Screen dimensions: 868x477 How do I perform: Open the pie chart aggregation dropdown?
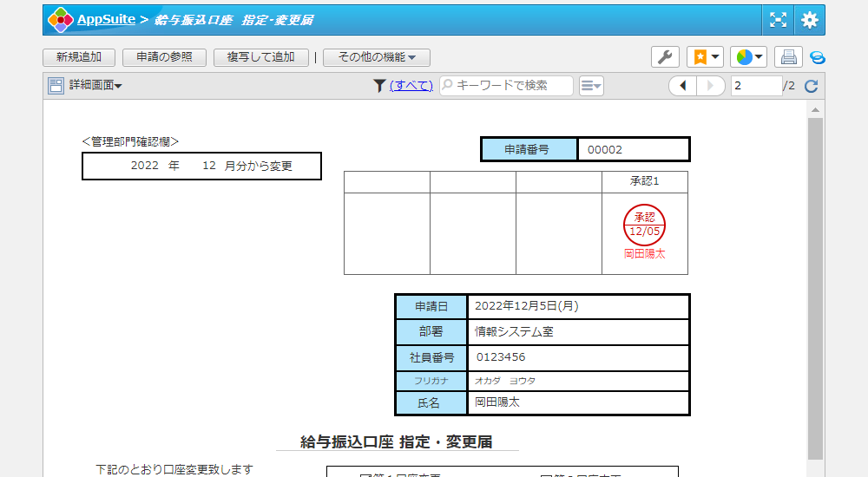[748, 57]
